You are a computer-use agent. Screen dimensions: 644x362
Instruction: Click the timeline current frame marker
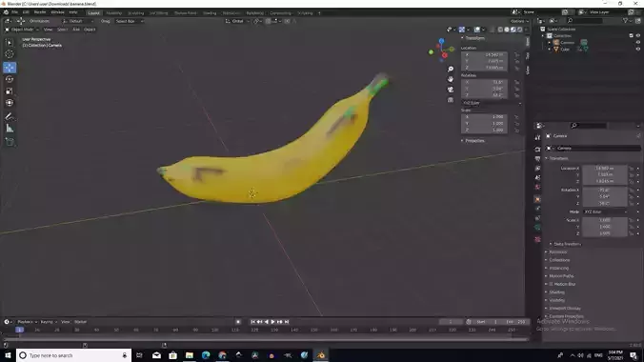(x=19, y=330)
